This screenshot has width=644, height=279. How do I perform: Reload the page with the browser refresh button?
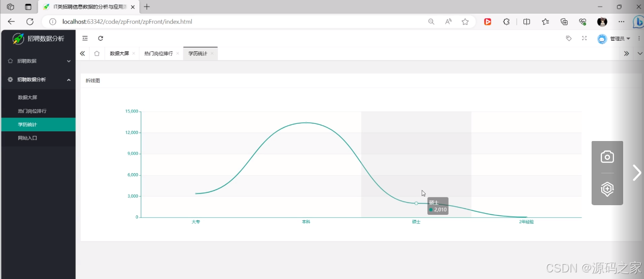(x=30, y=21)
